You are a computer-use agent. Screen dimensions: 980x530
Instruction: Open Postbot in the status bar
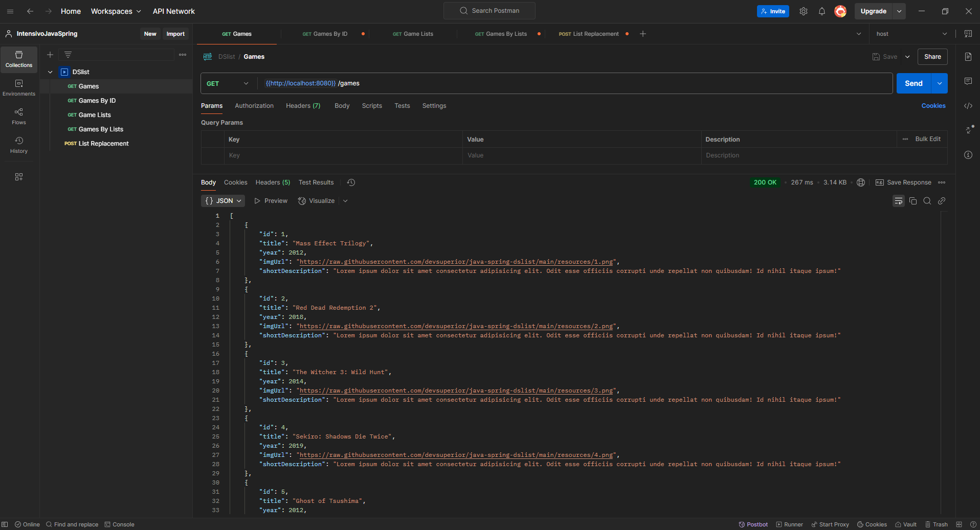point(753,524)
